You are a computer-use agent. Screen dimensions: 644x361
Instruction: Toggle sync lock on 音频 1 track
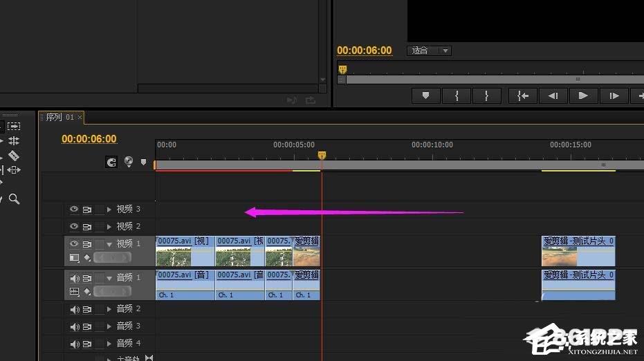87,278
